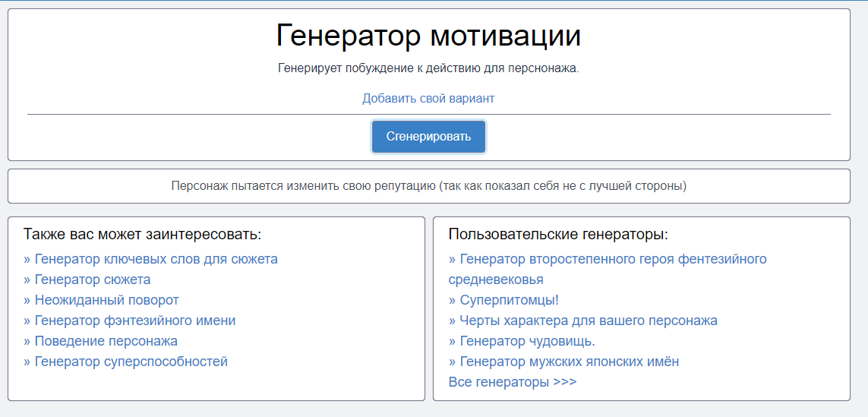Viewport: 868px width, 417px height.
Task: Click the horizontal divider above Сгенерировать
Action: (x=228, y=114)
